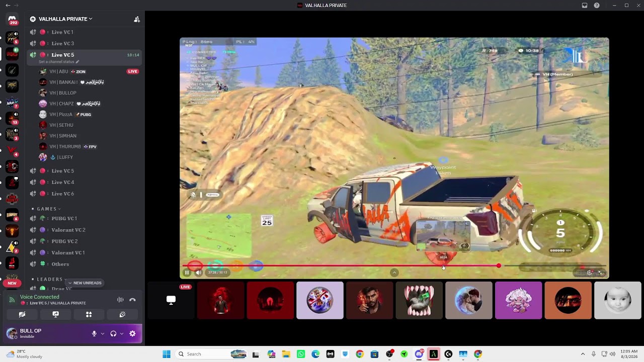Join the Live VC 1 voice channel
Screen dimensions: 644x362
(85, 32)
